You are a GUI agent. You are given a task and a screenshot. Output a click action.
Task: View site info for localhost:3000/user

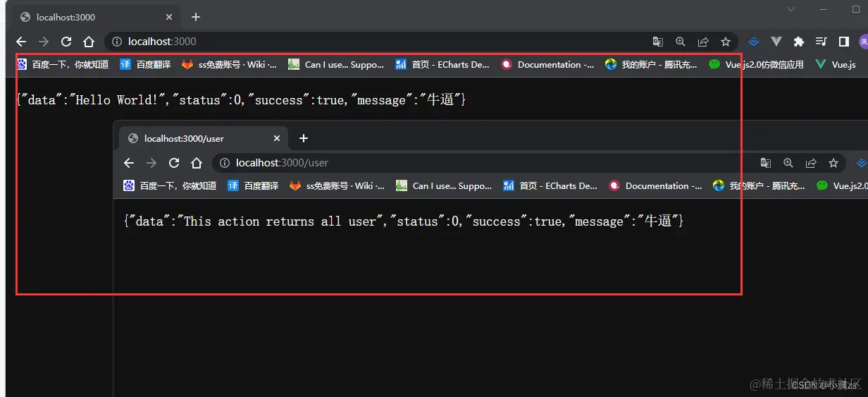225,163
